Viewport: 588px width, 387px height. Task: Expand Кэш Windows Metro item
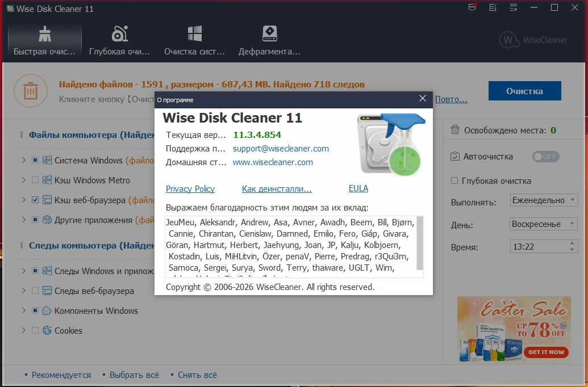pyautogui.click(x=24, y=180)
